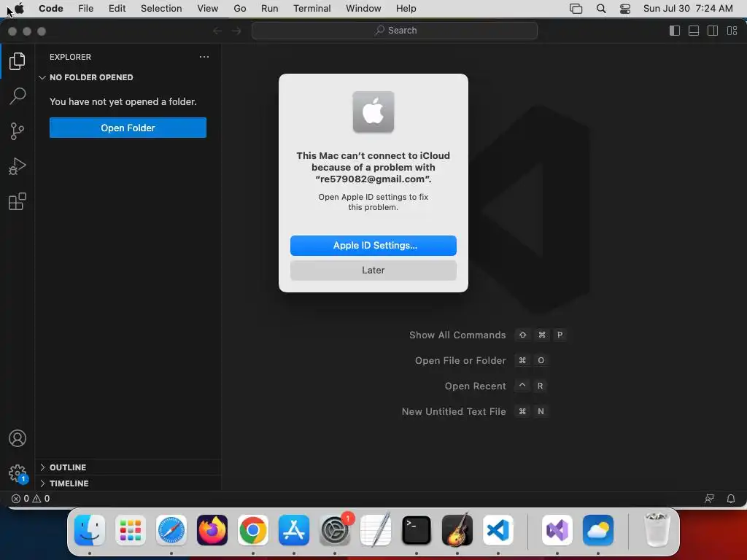The width and height of the screenshot is (747, 560).
Task: Click the Open Folder button
Action: pyautogui.click(x=128, y=128)
